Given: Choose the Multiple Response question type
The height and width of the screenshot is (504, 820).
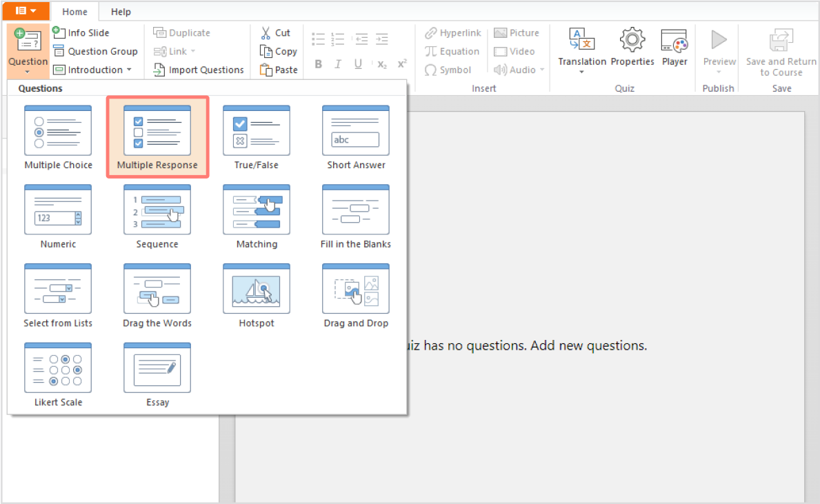Looking at the screenshot, I should [x=157, y=137].
